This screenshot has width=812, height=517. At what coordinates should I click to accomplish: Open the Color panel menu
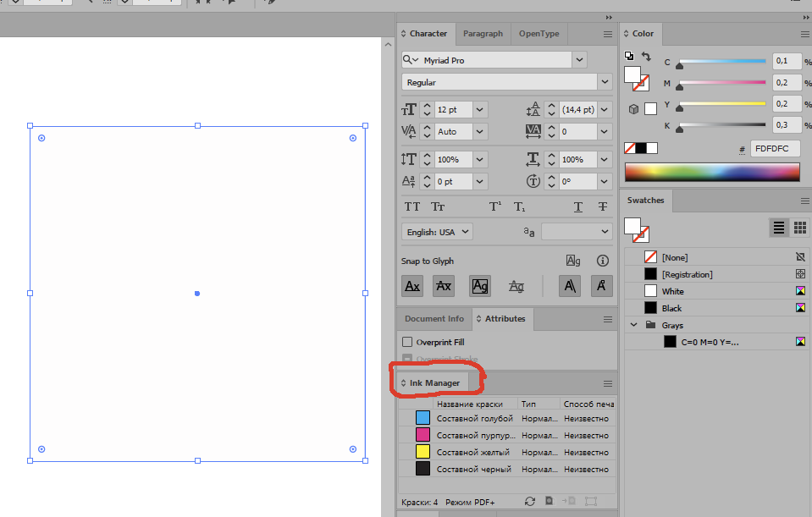[x=805, y=34]
